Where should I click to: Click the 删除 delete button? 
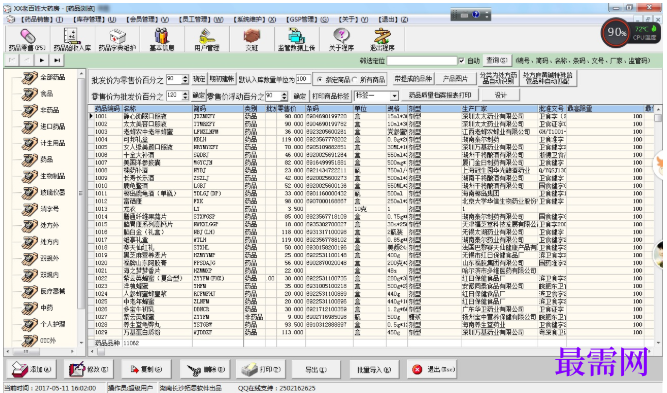coord(205,369)
